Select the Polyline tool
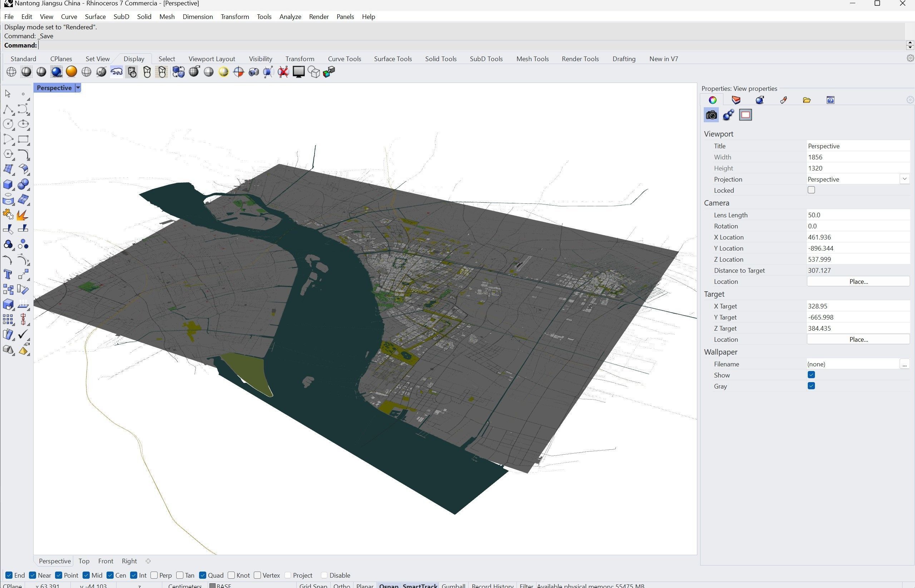 (x=8, y=110)
